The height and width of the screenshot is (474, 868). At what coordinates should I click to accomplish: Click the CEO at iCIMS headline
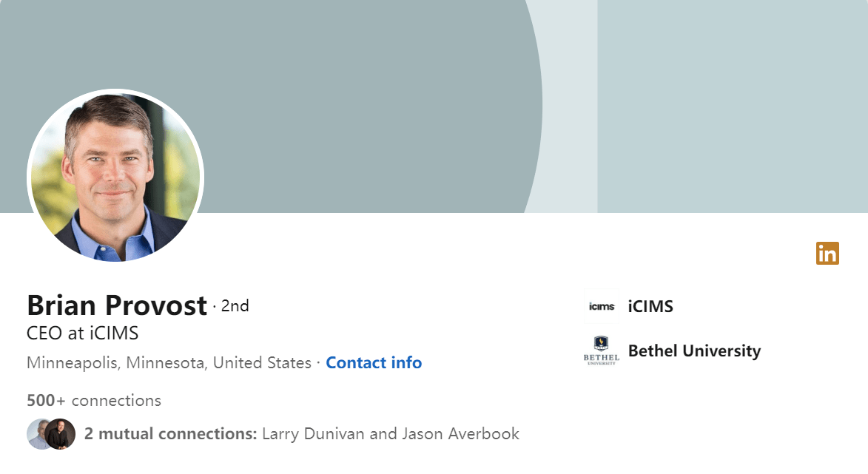point(83,333)
